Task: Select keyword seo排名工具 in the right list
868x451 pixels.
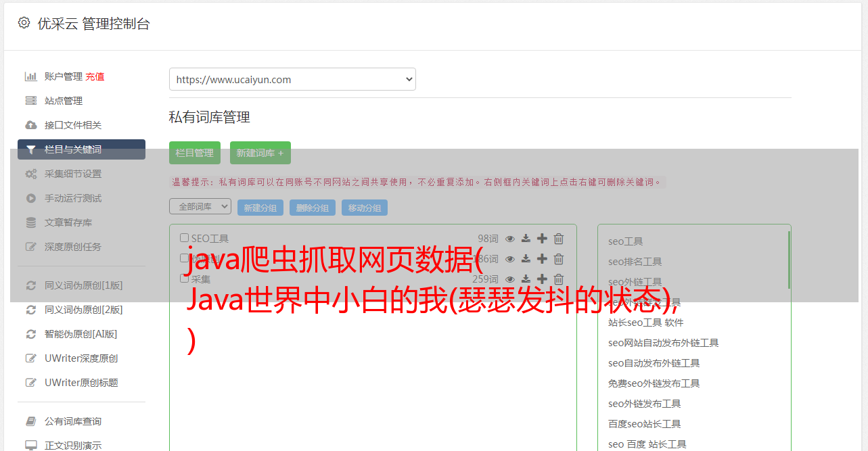Action: pyautogui.click(x=635, y=262)
